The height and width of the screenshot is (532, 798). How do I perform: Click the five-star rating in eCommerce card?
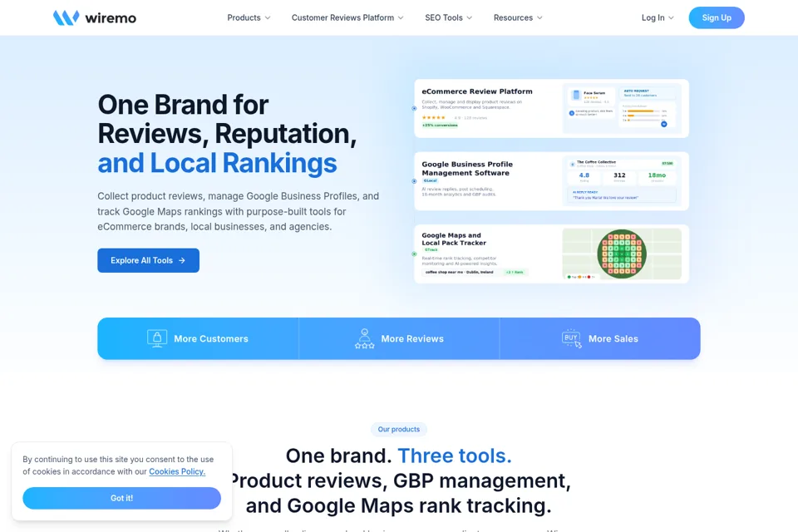click(x=434, y=117)
